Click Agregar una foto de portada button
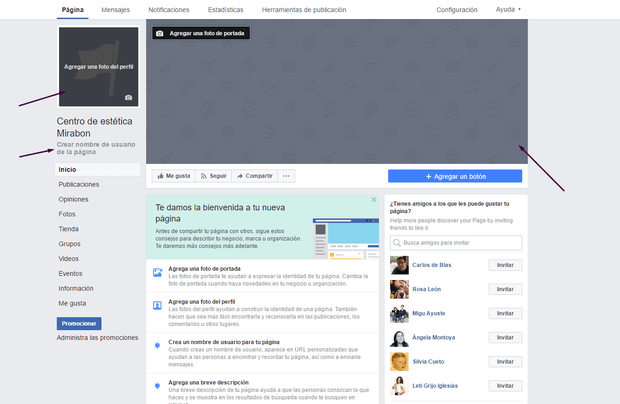Image resolution: width=620 pixels, height=404 pixels. (201, 33)
